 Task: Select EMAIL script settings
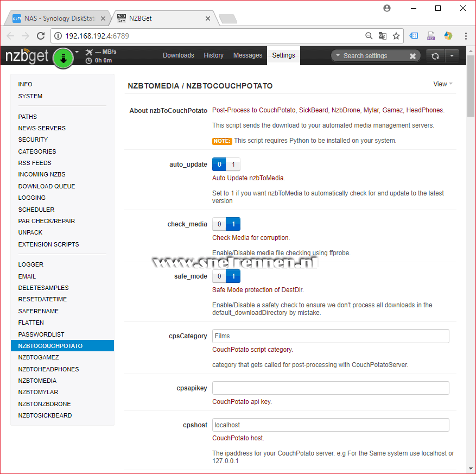click(x=27, y=276)
